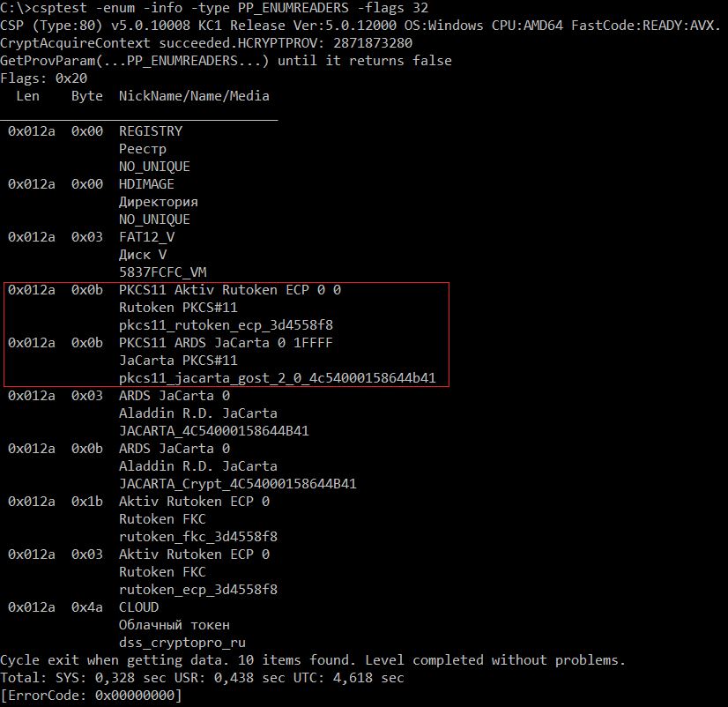Select 'Rutoken FKC' above rutoken_ecp_3d4558f8
The width and height of the screenshot is (728, 707).
coord(162,572)
